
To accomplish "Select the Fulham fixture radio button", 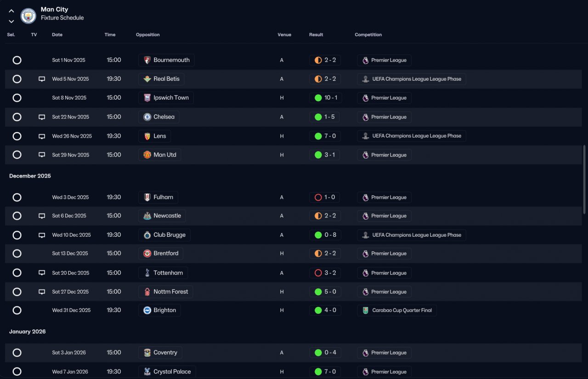I will (x=17, y=197).
